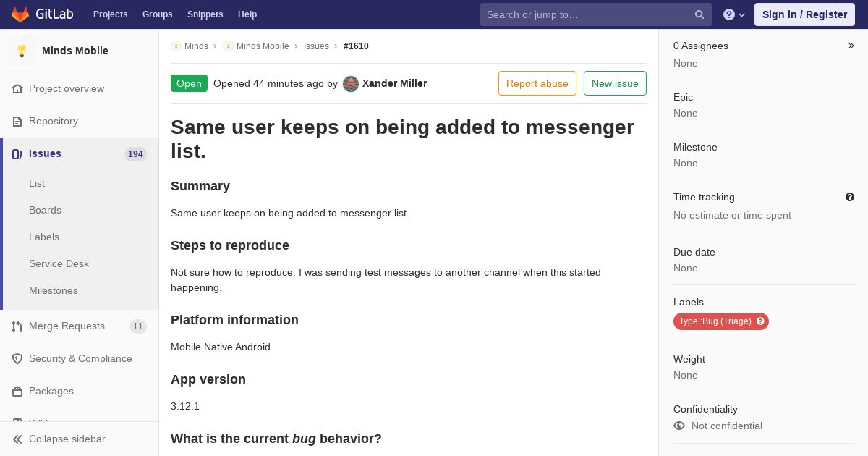Click Sign in / Register button
Screen dimensions: 868x456
[x=804, y=14]
